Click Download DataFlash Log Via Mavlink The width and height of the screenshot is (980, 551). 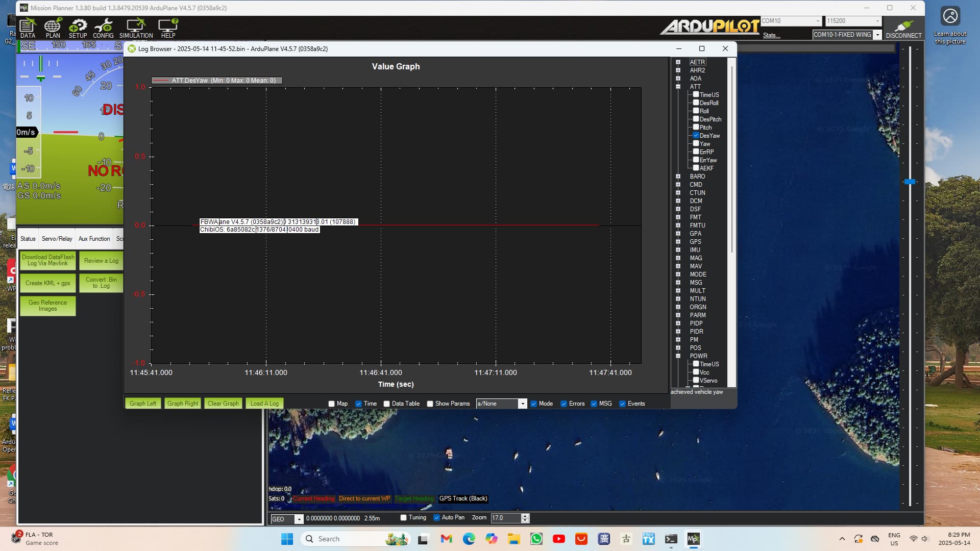point(48,260)
